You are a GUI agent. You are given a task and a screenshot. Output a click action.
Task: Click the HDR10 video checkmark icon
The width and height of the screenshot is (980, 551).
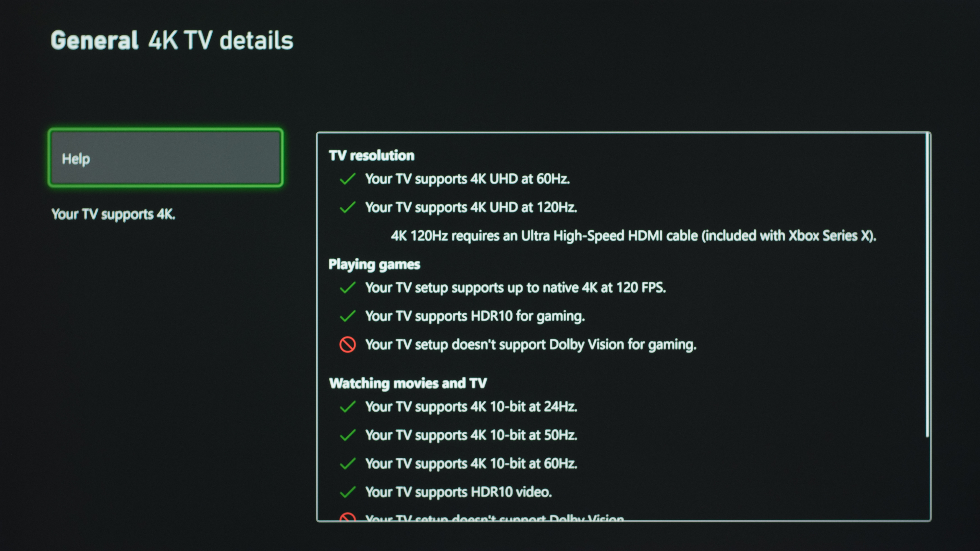(x=347, y=492)
